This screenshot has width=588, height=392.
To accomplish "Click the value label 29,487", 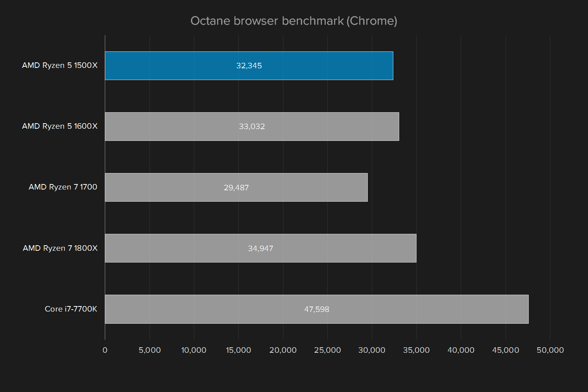I will 236,188.
